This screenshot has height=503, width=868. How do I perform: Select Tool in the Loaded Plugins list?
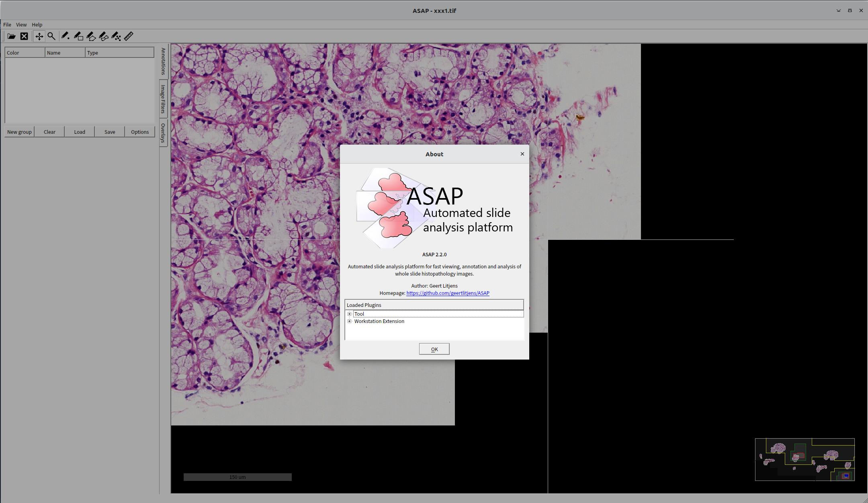pyautogui.click(x=359, y=314)
